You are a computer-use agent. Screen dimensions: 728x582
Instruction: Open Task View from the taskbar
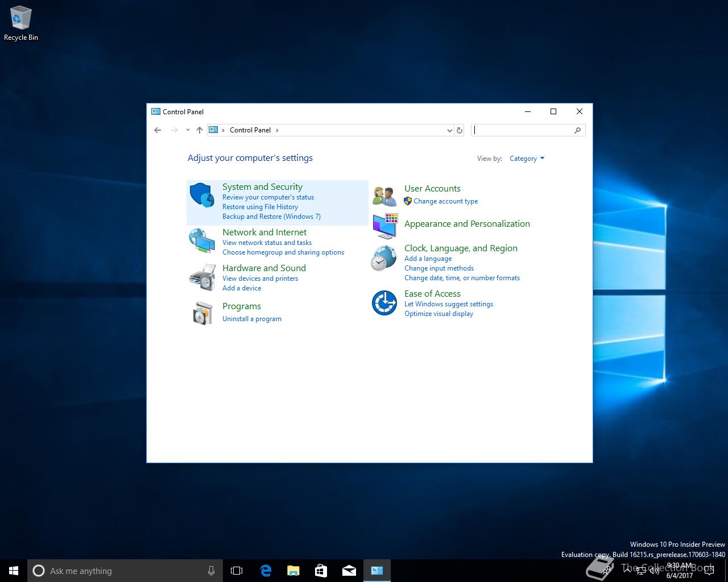pos(237,571)
